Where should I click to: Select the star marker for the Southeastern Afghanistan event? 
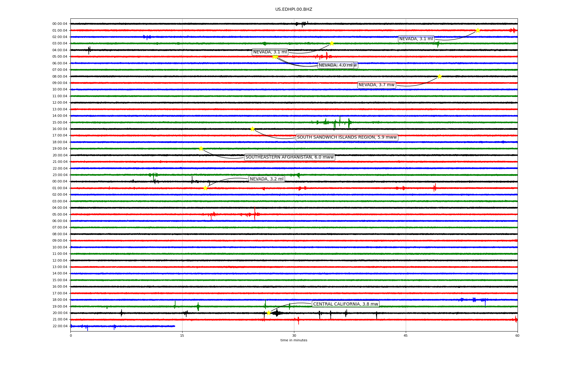[x=201, y=148]
